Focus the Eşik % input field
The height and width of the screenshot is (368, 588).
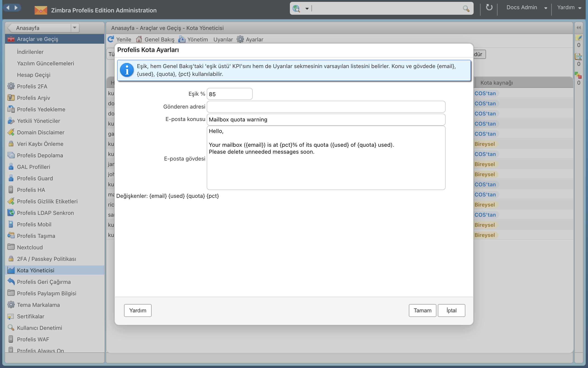click(x=229, y=94)
